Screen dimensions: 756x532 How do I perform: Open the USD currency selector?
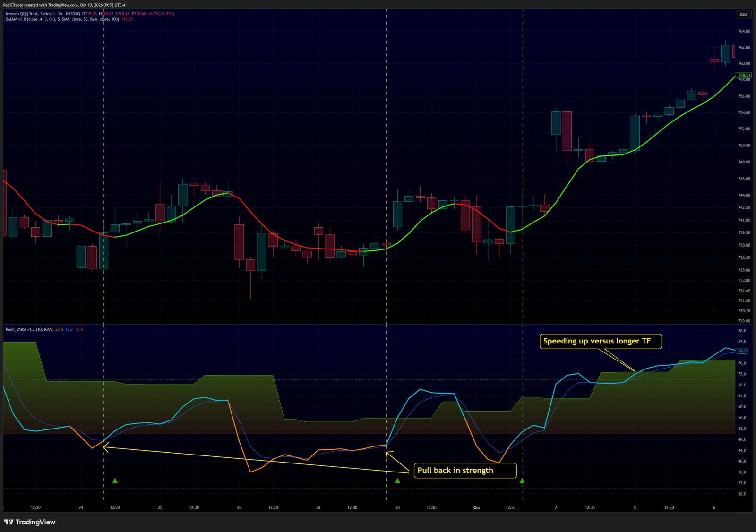743,14
